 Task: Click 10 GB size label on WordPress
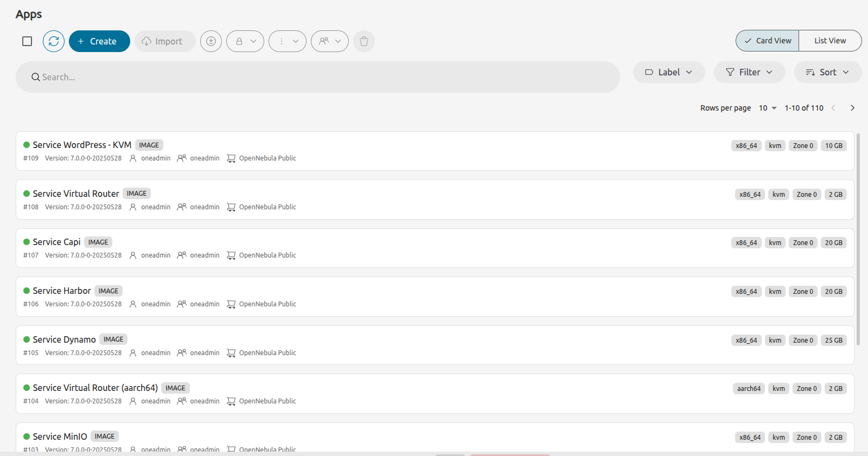(x=834, y=145)
